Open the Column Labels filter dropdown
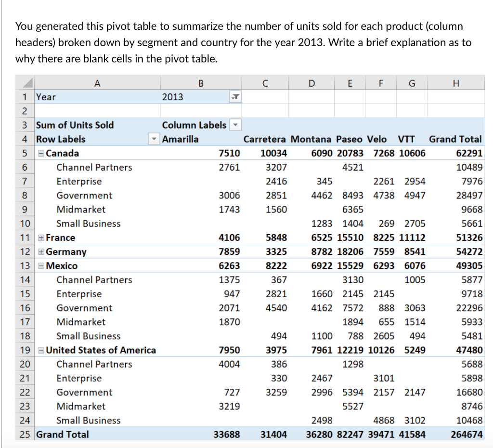This screenshot has height=448, width=493. coord(235,125)
